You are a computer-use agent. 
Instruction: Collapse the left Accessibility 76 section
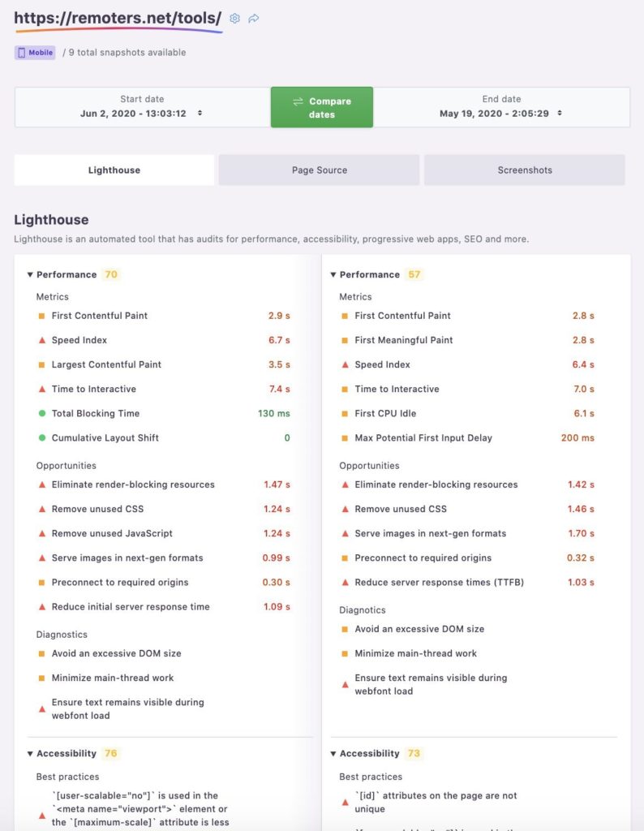(x=30, y=754)
